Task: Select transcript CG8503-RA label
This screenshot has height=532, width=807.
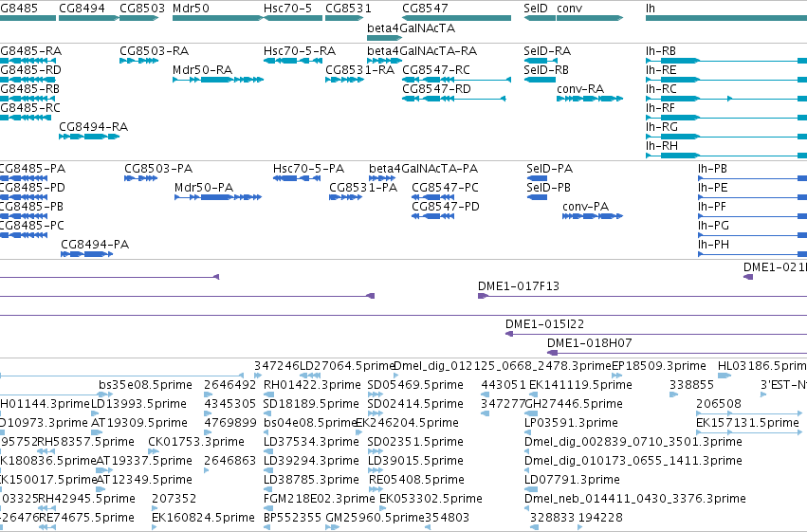Action: (x=154, y=51)
